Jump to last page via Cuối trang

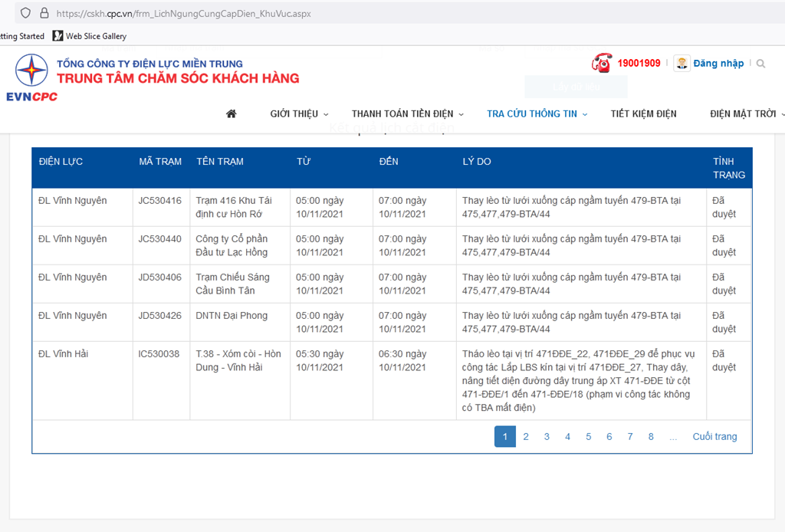tap(714, 437)
